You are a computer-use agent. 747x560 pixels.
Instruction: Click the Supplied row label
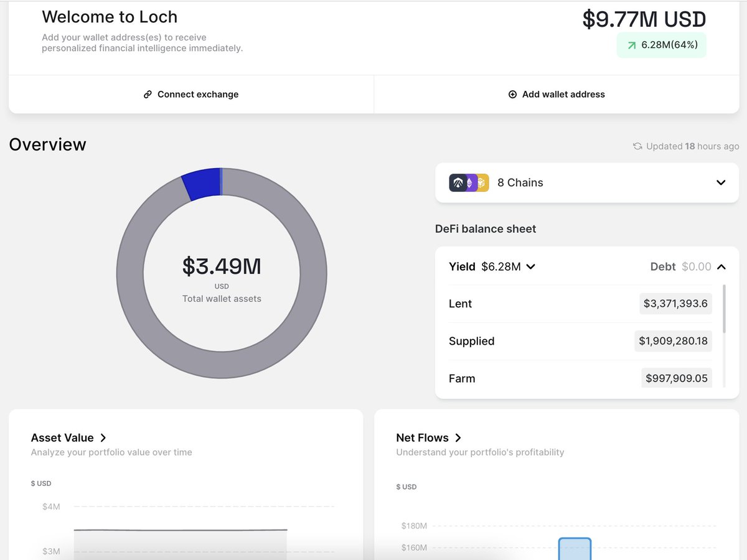click(471, 341)
